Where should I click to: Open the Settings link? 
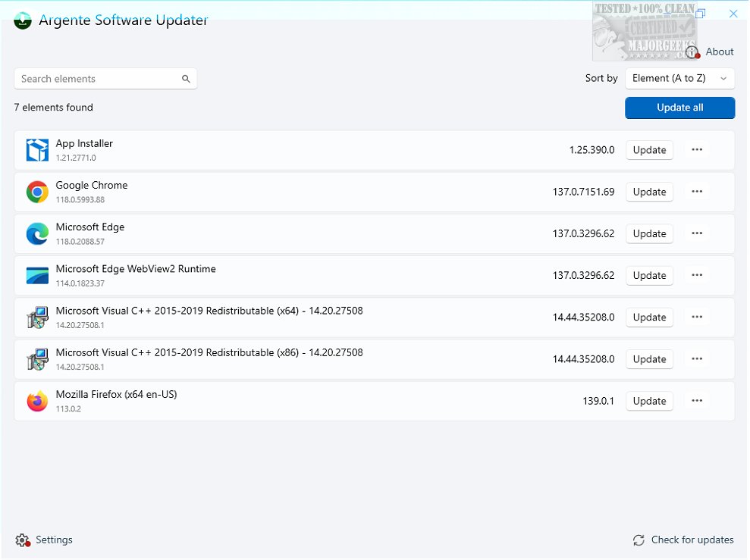tap(54, 540)
